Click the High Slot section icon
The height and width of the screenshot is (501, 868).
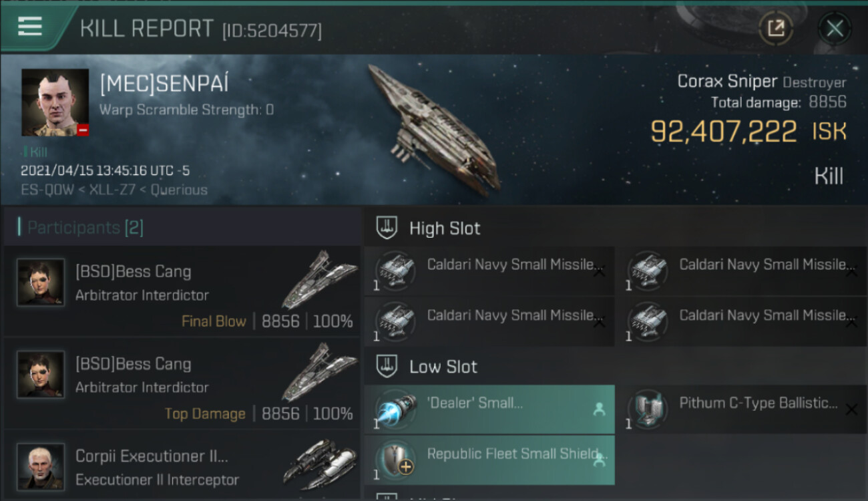(x=387, y=228)
